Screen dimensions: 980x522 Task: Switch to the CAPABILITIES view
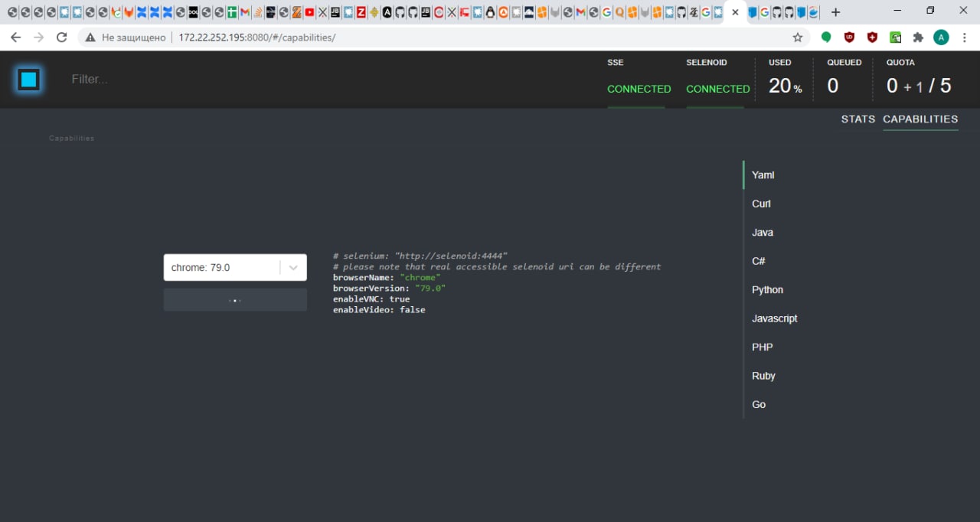[x=920, y=119]
